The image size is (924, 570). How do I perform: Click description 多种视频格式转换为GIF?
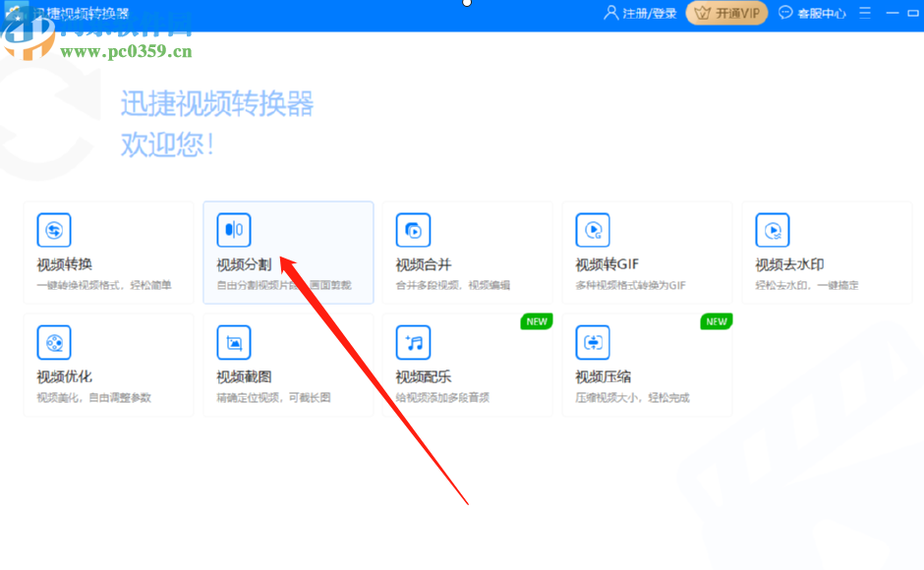coord(630,285)
